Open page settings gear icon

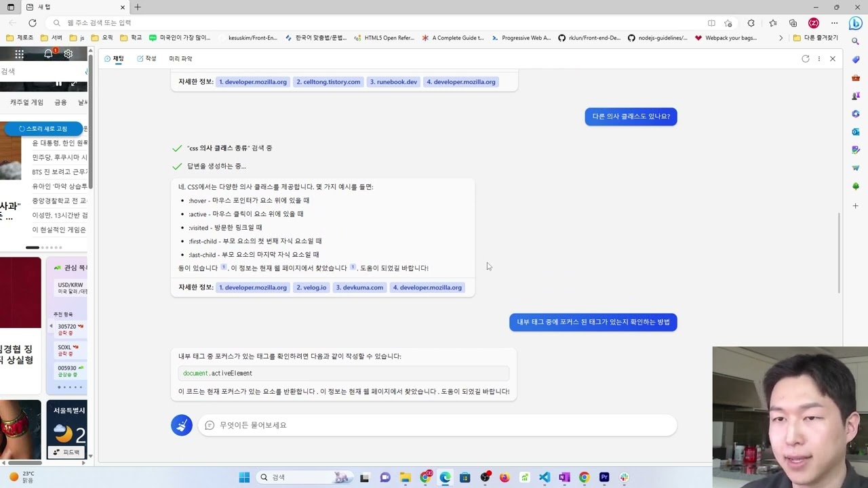click(68, 54)
